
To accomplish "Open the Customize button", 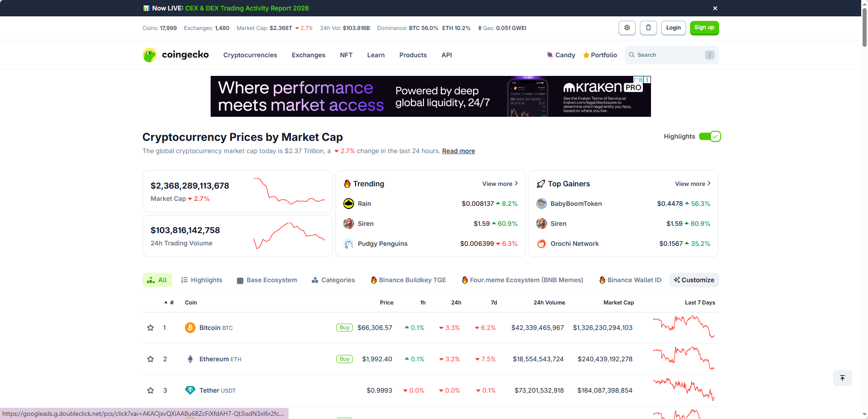I will point(694,280).
